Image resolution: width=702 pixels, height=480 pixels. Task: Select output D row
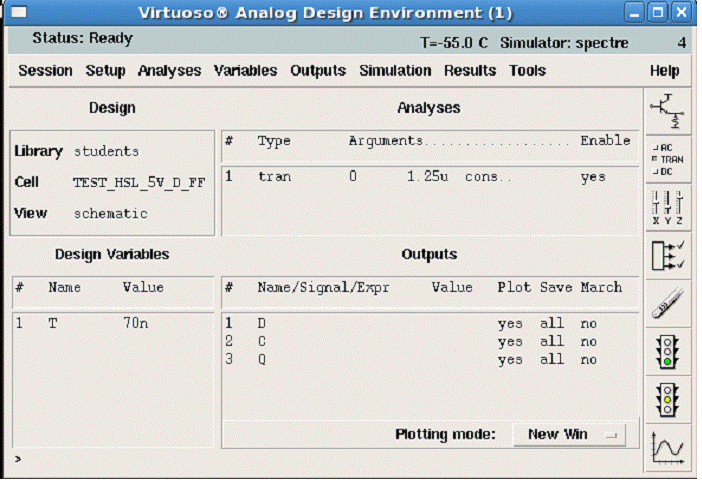click(429, 323)
